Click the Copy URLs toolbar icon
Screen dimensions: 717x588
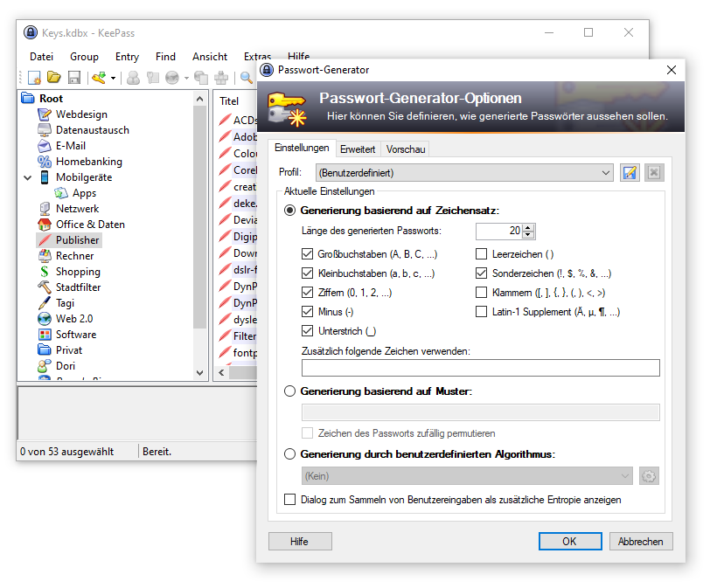(201, 78)
